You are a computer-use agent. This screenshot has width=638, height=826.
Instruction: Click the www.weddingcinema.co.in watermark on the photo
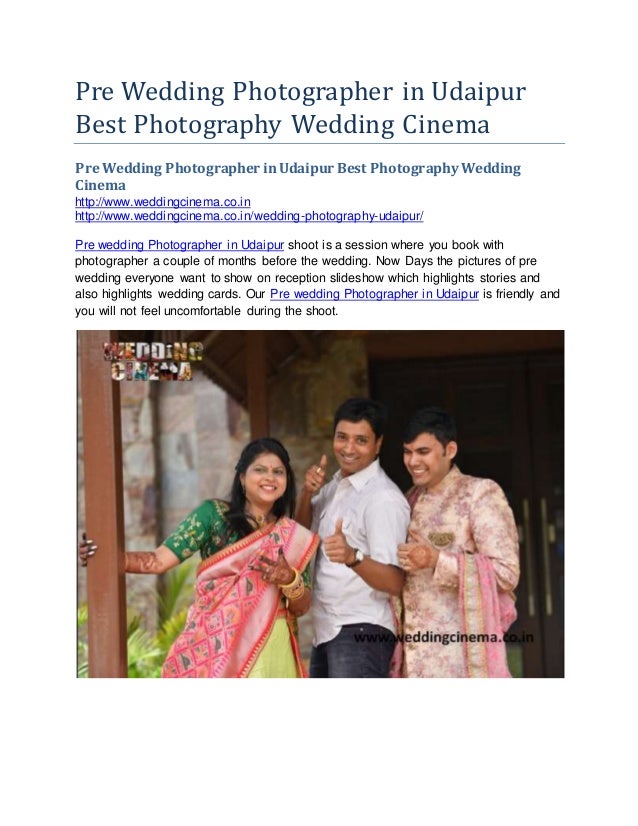click(444, 637)
